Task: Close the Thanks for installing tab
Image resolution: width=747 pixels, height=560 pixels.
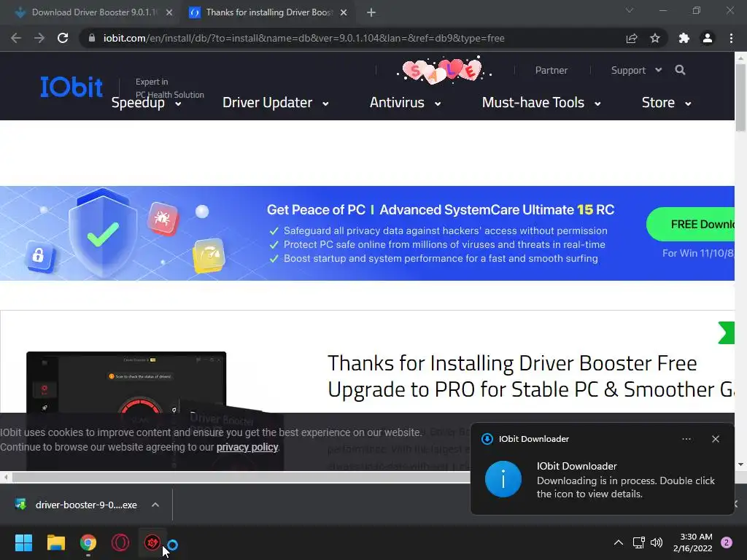Action: 344,13
